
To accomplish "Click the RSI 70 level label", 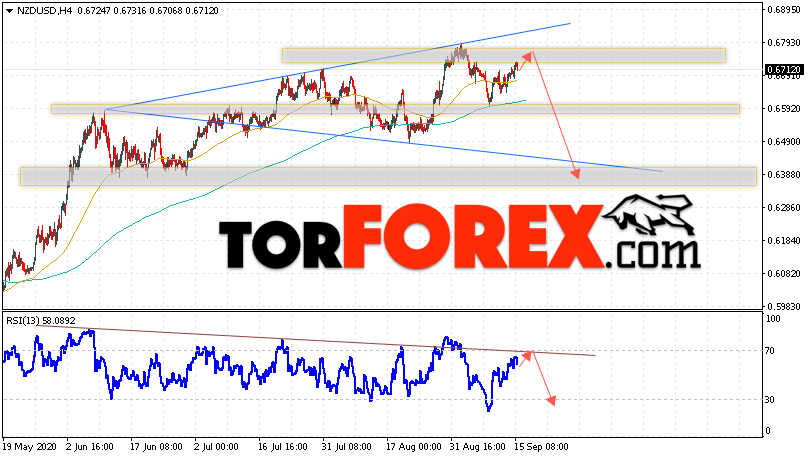I will [x=770, y=351].
